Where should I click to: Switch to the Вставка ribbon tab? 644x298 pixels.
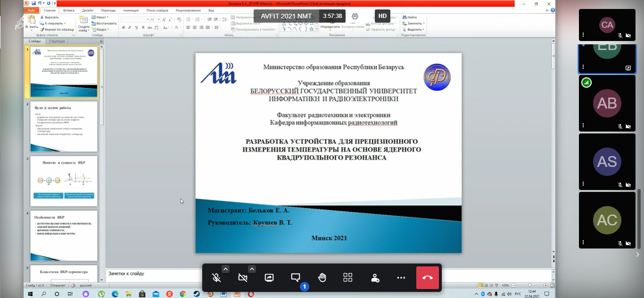click(x=69, y=10)
